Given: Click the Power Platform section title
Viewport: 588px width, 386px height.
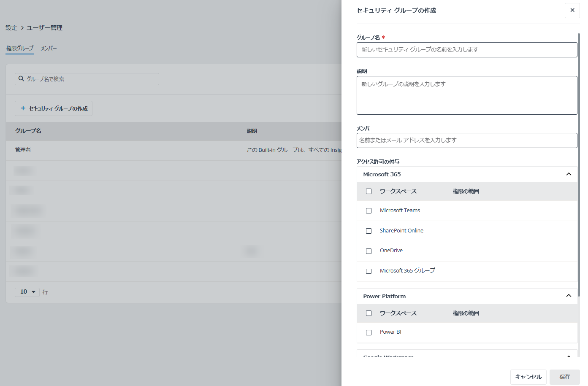Looking at the screenshot, I should point(385,296).
